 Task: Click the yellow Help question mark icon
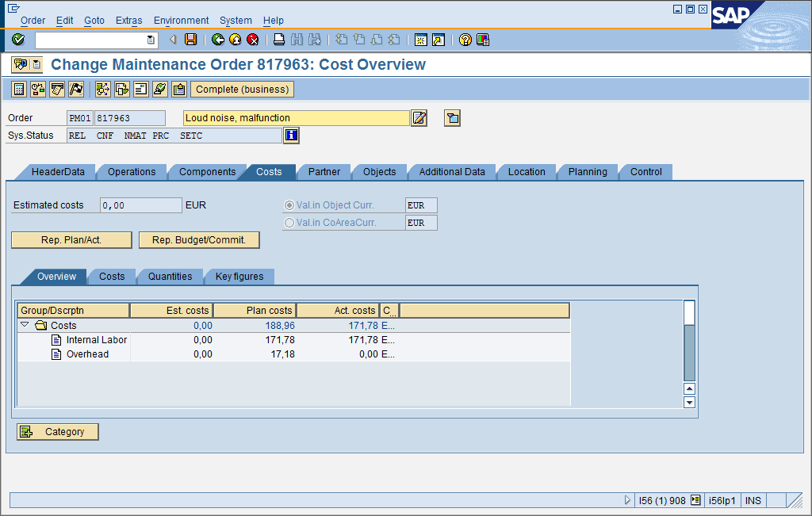coord(465,40)
